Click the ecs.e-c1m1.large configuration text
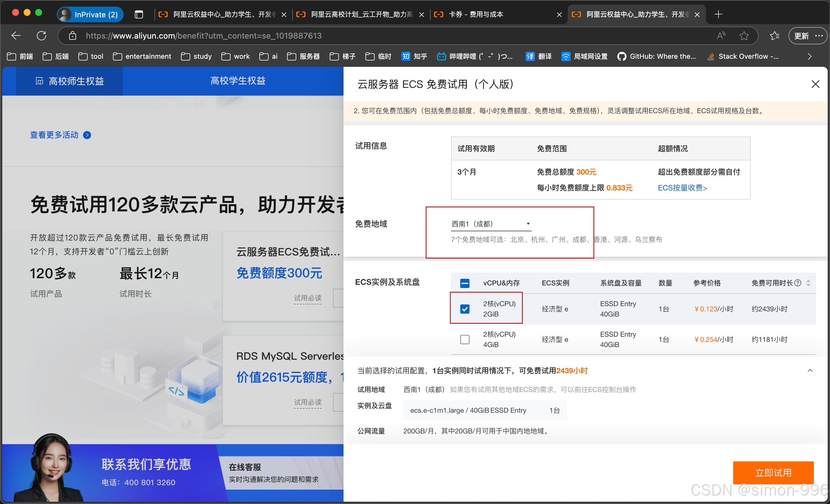Image resolution: width=830 pixels, height=504 pixels. pos(468,410)
